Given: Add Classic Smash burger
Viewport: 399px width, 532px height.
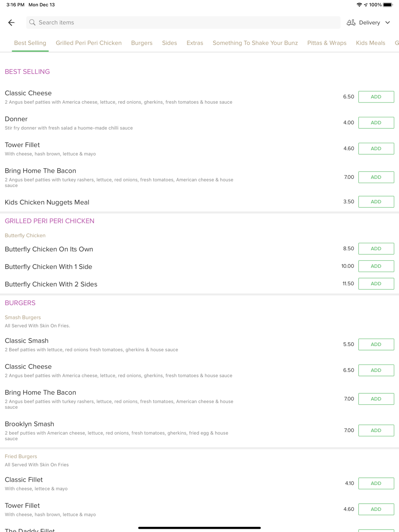Looking at the screenshot, I should pos(376,345).
